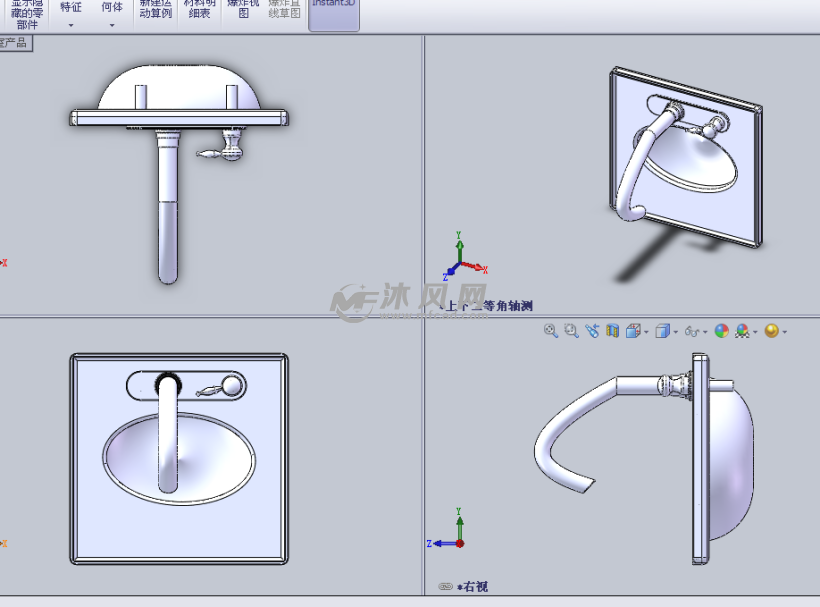820x607 pixels.
Task: Expand the 特征 (Features) dropdown arrow
Action: 71,25
